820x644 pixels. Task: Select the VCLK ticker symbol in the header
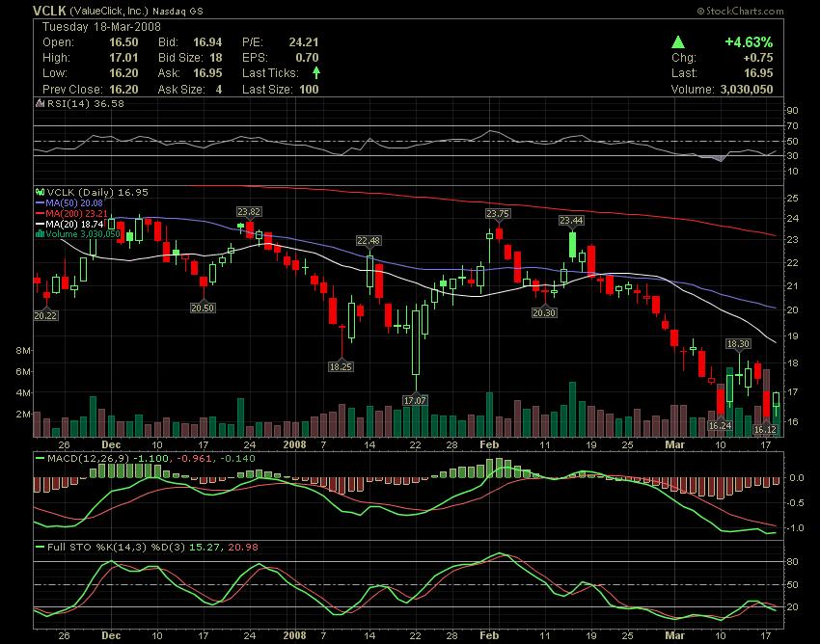point(49,11)
